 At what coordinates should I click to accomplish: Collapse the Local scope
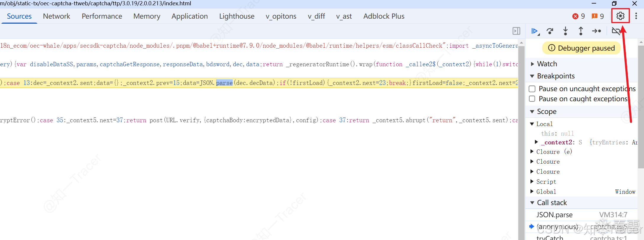coord(532,124)
